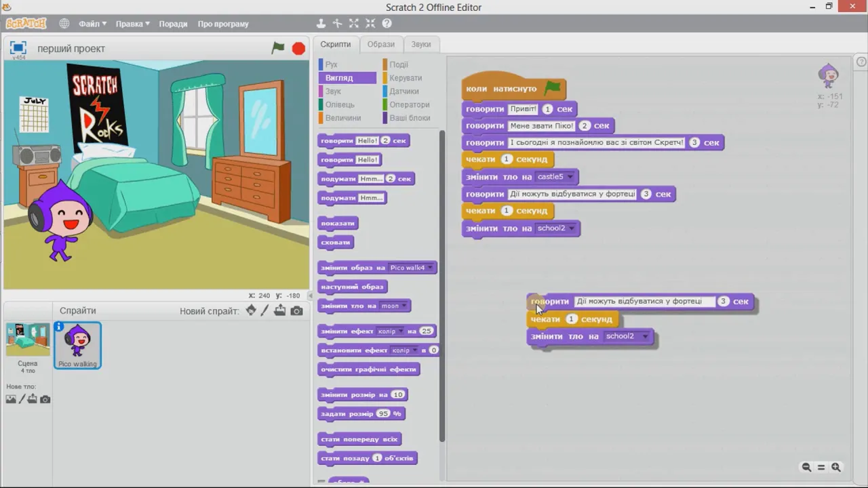
Task: Take a new backdrop from camera
Action: [x=45, y=399]
